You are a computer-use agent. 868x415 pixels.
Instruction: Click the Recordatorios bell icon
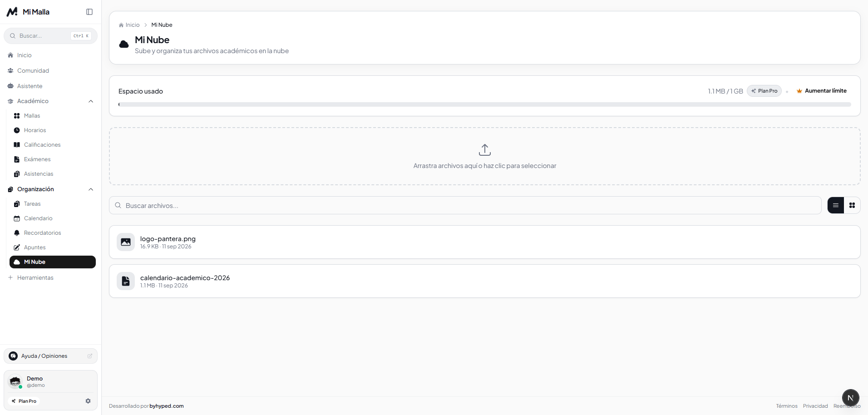pyautogui.click(x=17, y=233)
